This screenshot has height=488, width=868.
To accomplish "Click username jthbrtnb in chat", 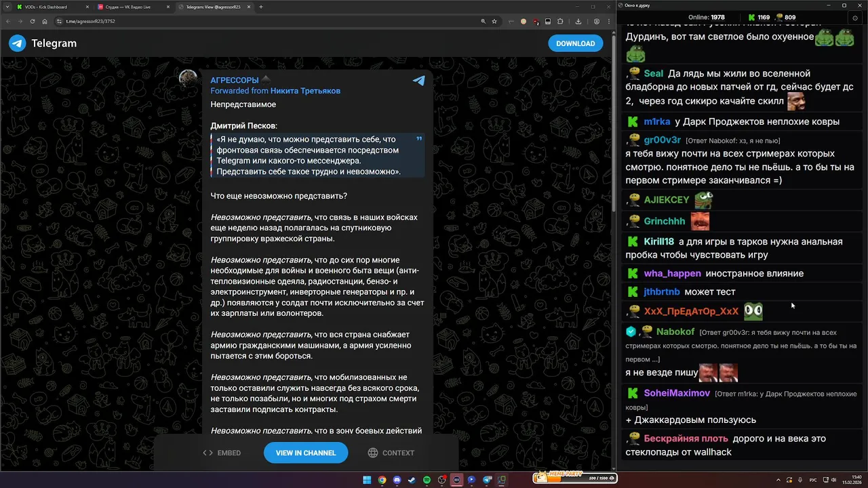I will pos(661,292).
